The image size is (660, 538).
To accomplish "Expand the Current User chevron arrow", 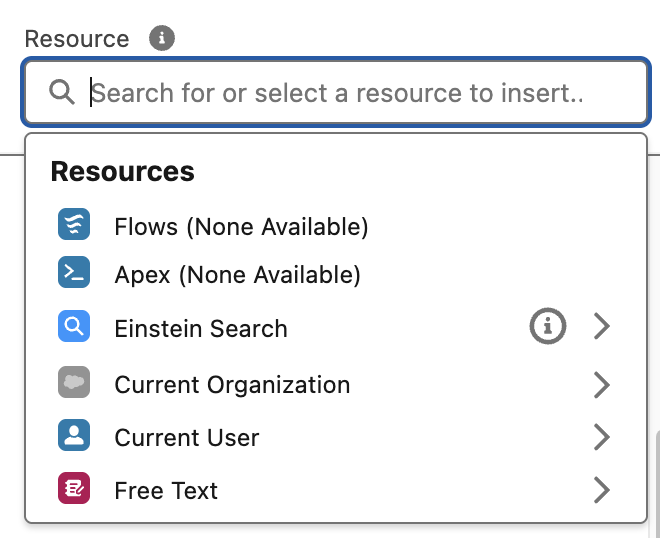I will [601, 437].
